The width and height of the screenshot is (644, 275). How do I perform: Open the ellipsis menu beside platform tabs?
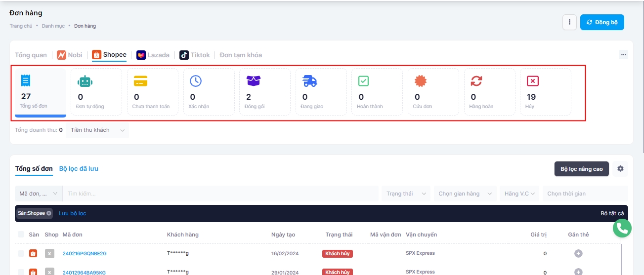point(623,55)
